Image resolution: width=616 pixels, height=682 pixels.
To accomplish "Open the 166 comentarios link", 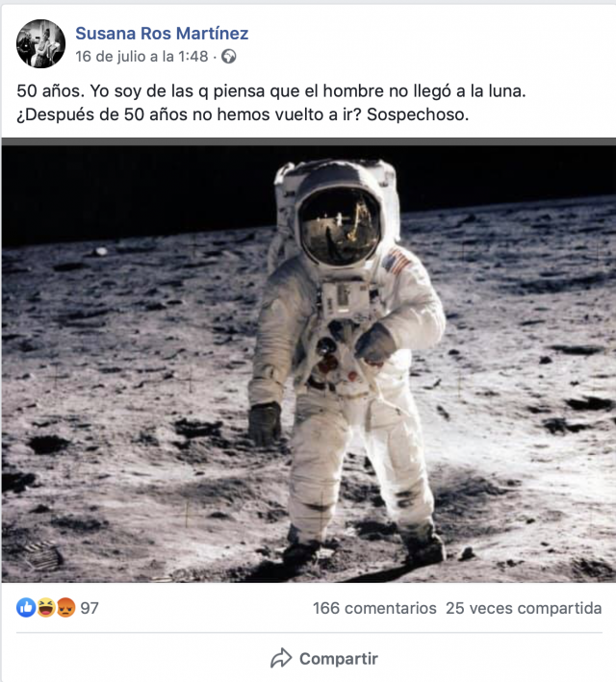I will 374,608.
